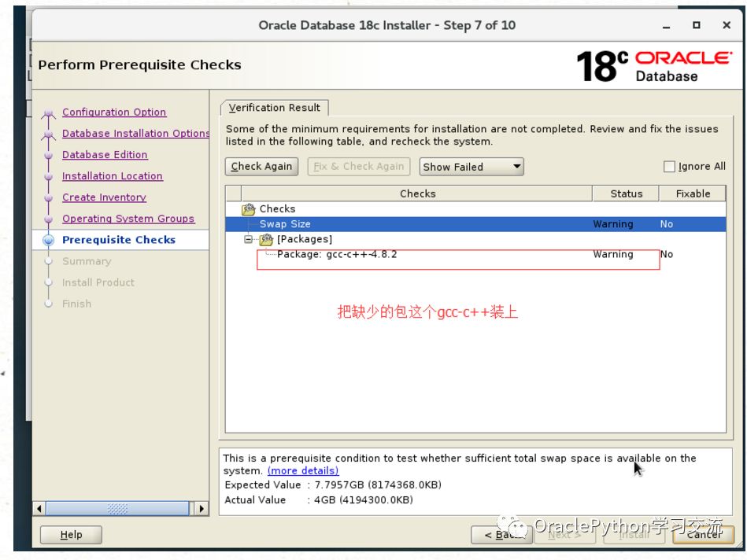Viewport: 747px width, 560px height.
Task: Click the Checks column header
Action: tap(417, 193)
